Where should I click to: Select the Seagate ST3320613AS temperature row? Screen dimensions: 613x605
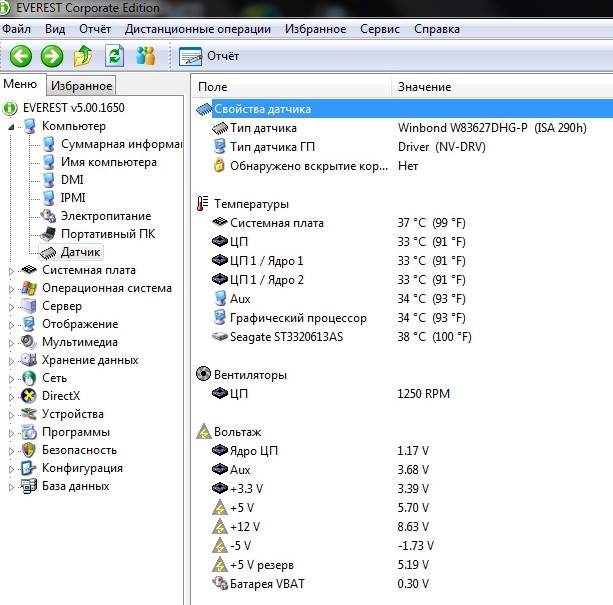coord(285,337)
